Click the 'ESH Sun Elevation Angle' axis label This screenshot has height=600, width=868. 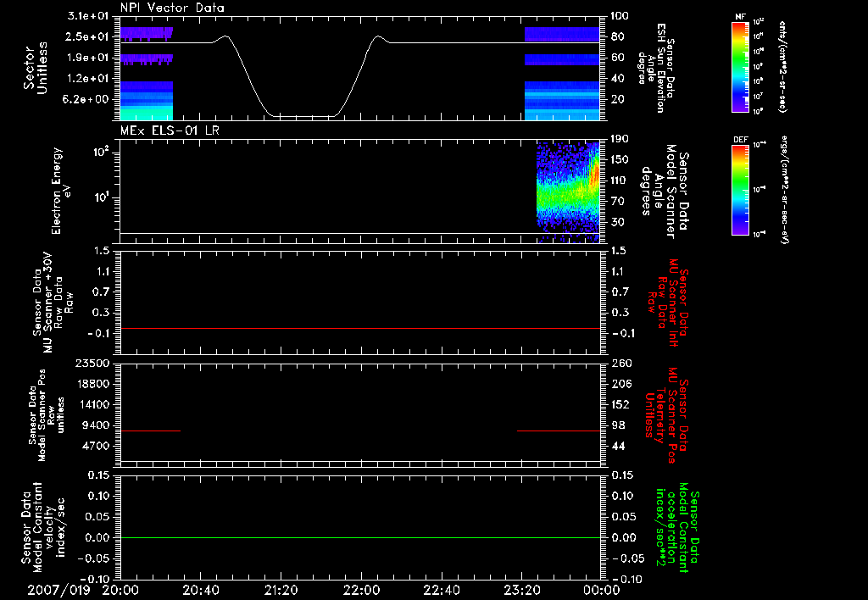(656, 68)
